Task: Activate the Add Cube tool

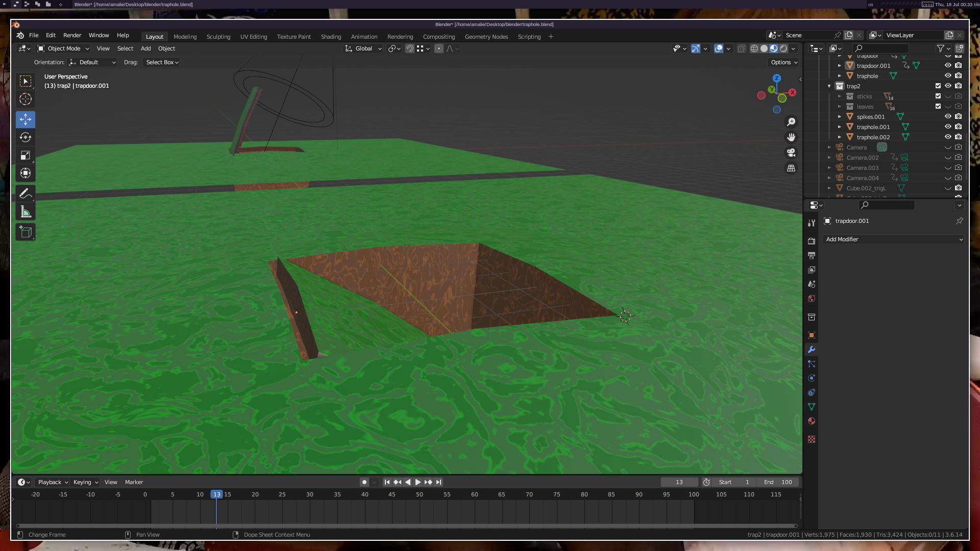Action: point(26,232)
